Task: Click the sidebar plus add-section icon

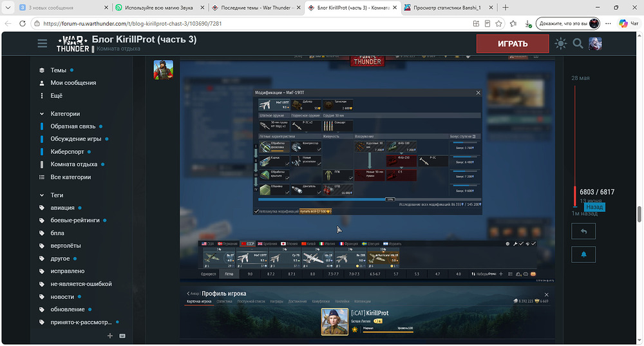Action: pos(109,336)
